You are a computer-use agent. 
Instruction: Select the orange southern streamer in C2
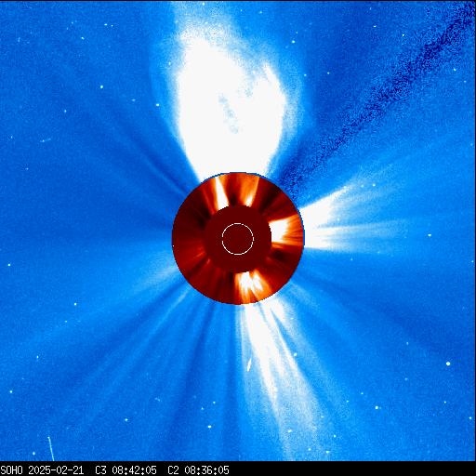pos(249,286)
